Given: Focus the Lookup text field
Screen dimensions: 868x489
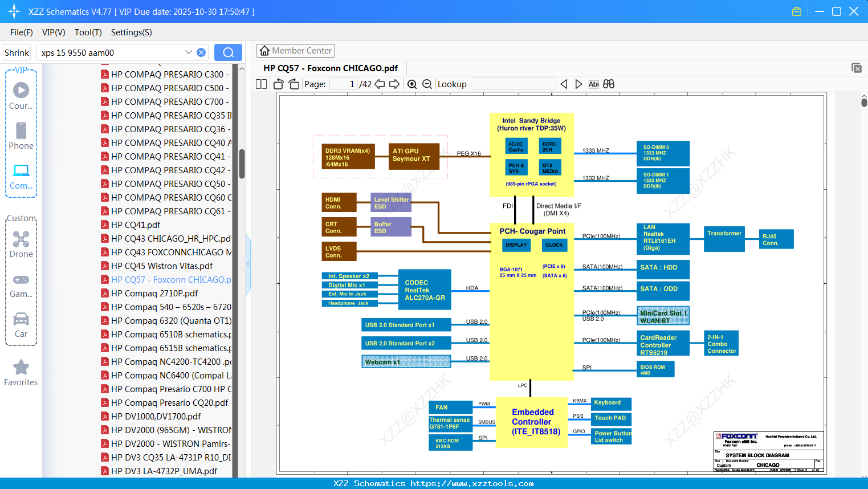Looking at the screenshot, I should (x=513, y=84).
